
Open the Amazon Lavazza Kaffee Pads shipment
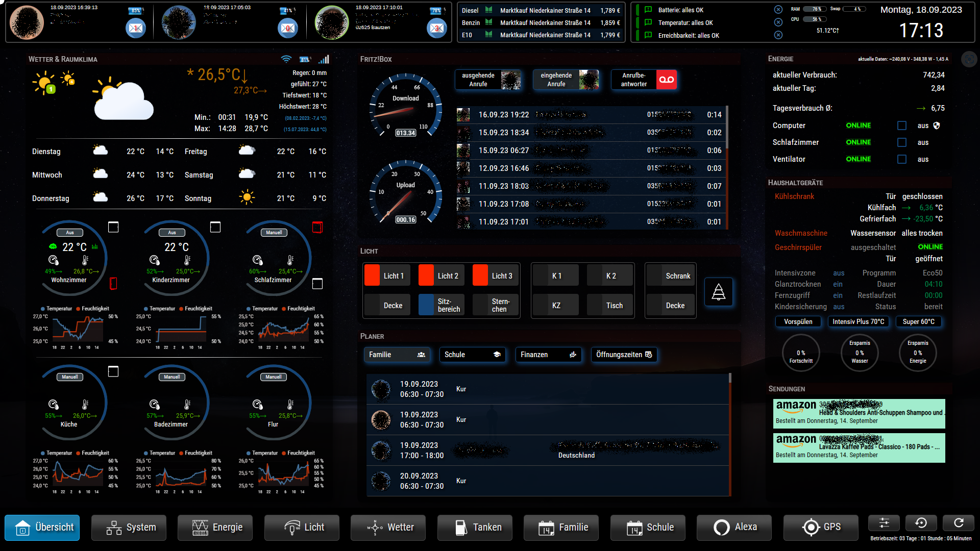[859, 448]
